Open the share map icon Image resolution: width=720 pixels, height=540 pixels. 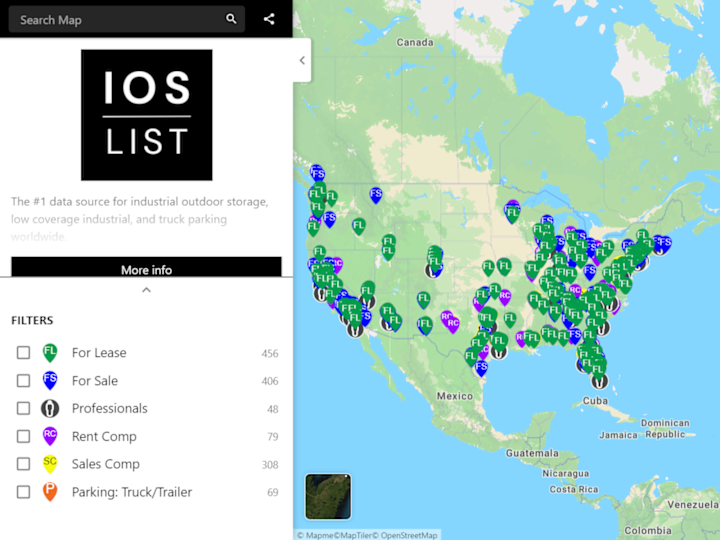269,19
